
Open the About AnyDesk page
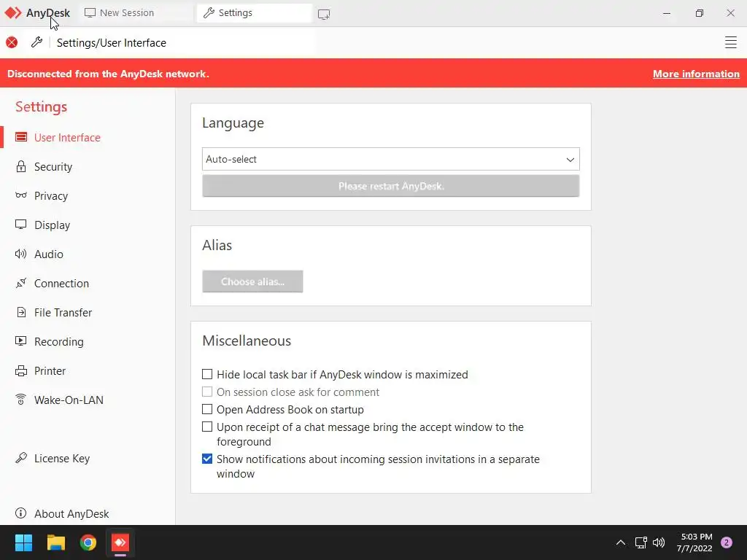click(71, 513)
